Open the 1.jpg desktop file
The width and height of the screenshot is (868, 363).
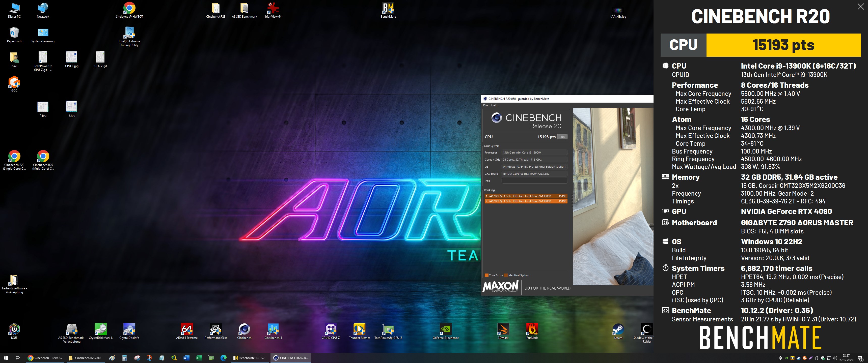point(43,109)
